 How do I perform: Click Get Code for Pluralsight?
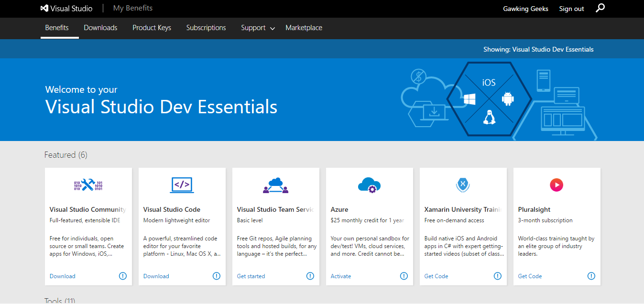530,276
